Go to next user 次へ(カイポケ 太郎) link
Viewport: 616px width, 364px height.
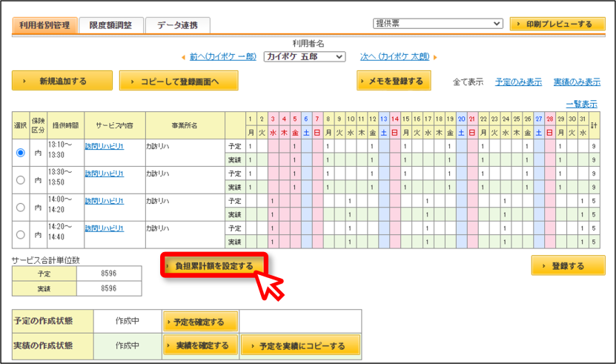[395, 56]
